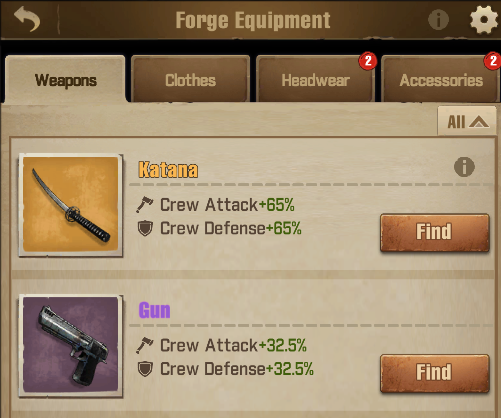Image resolution: width=501 pixels, height=418 pixels.
Task: Switch to the Clothes tab
Action: (x=190, y=80)
